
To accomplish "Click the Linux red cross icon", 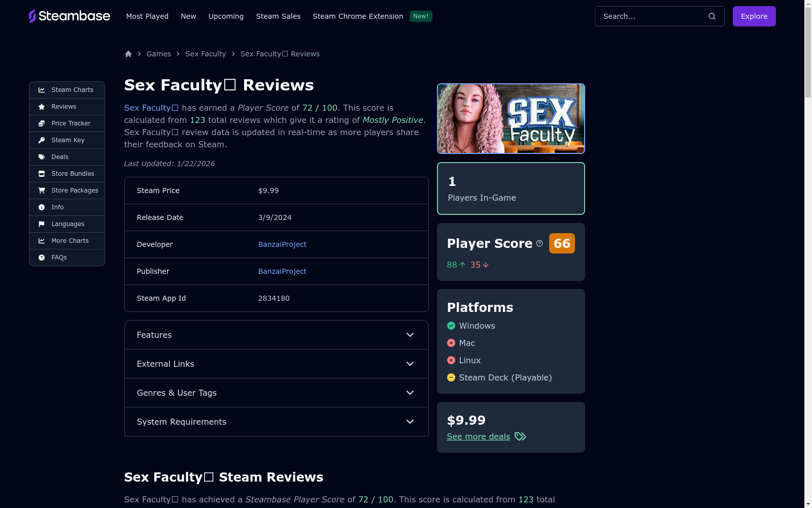I will click(451, 360).
